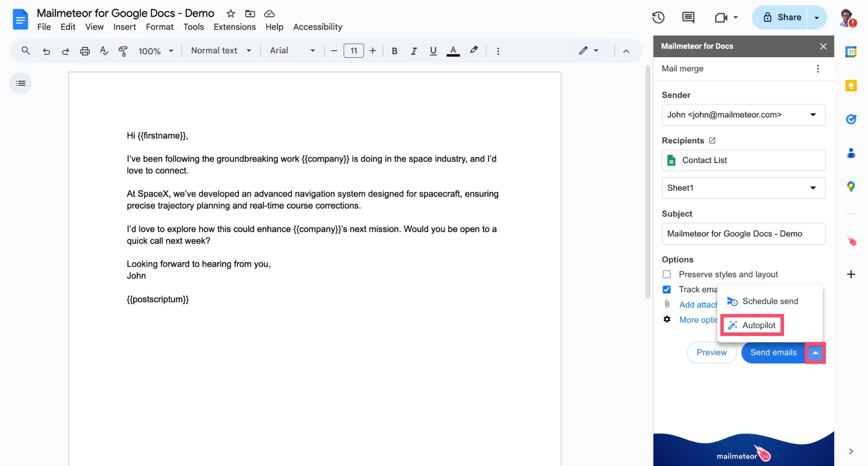868x466 pixels.
Task: Open the editing mode pencil dropdown
Action: point(589,50)
